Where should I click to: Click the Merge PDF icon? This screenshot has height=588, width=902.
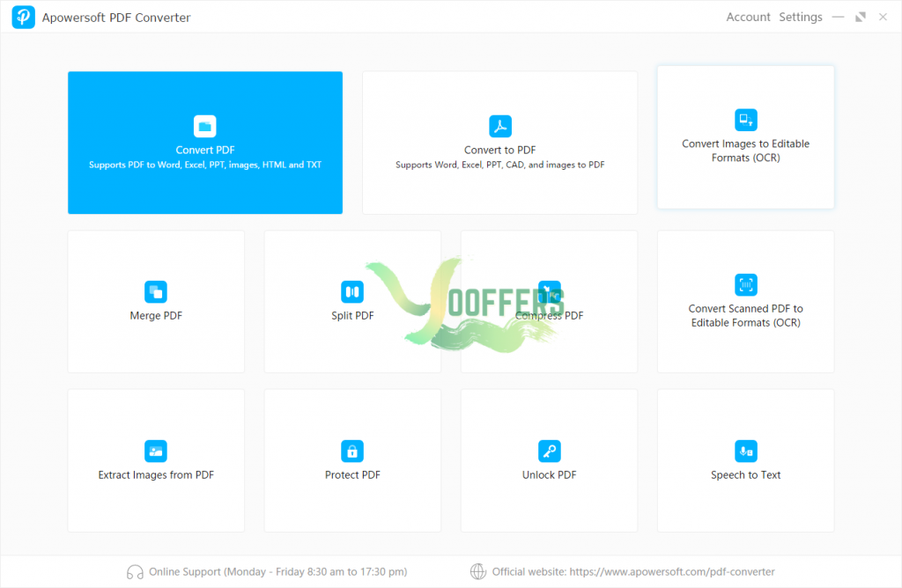[x=156, y=292]
